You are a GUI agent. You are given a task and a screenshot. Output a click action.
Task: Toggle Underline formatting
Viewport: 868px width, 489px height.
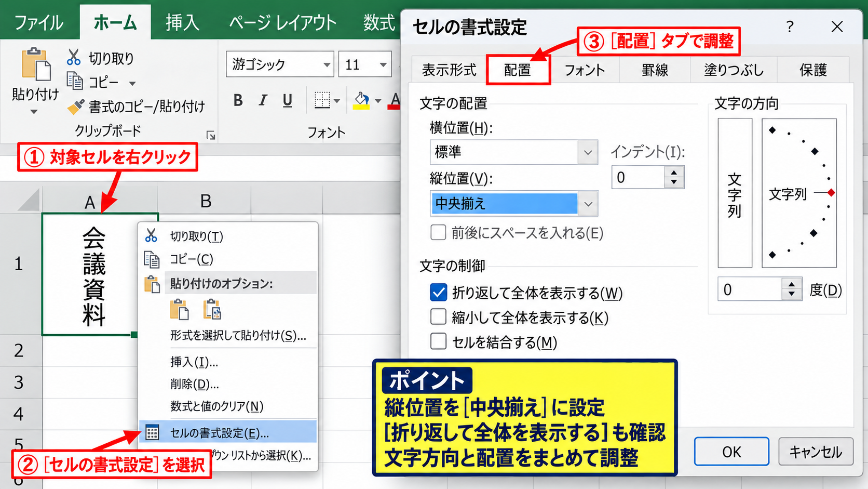coord(288,100)
